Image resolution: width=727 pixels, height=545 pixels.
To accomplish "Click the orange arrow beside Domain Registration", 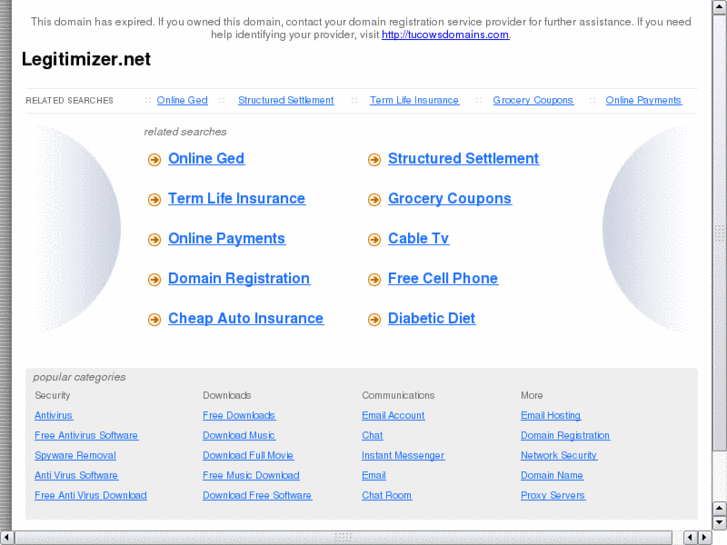I will coord(154,280).
